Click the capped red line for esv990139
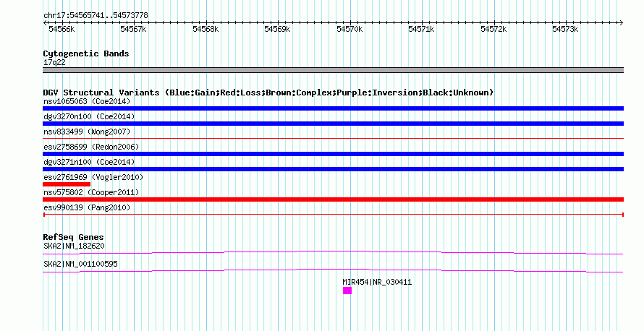The height and width of the screenshot is (331, 644). 333,215
